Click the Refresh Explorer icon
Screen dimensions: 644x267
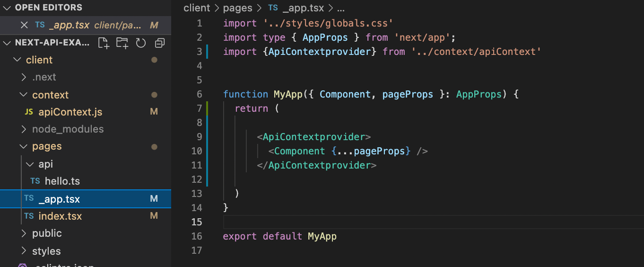coord(141,43)
